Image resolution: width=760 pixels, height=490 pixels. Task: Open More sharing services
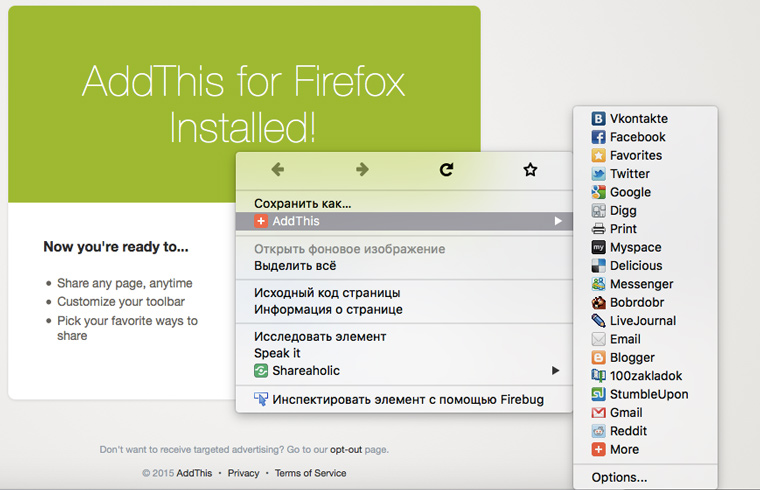645,450
